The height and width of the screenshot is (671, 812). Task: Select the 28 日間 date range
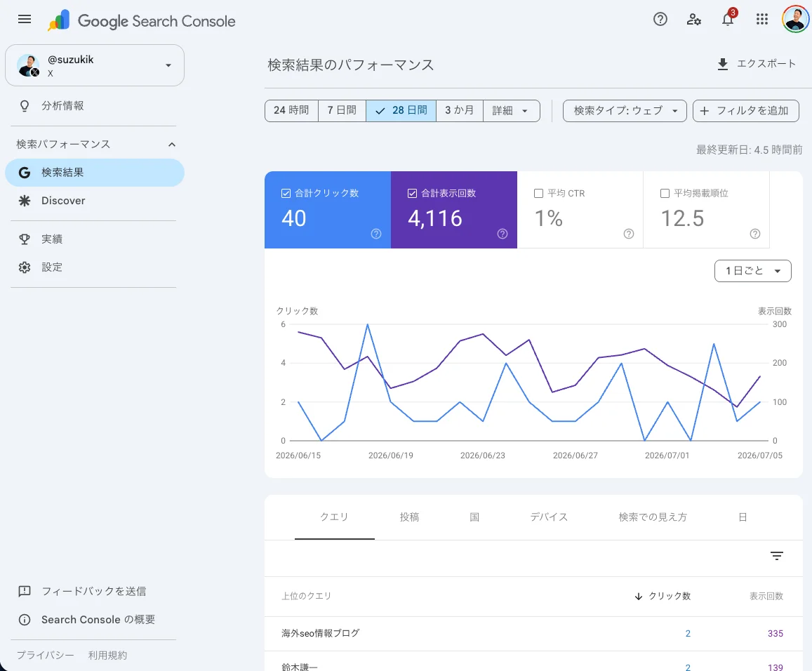[x=401, y=111]
